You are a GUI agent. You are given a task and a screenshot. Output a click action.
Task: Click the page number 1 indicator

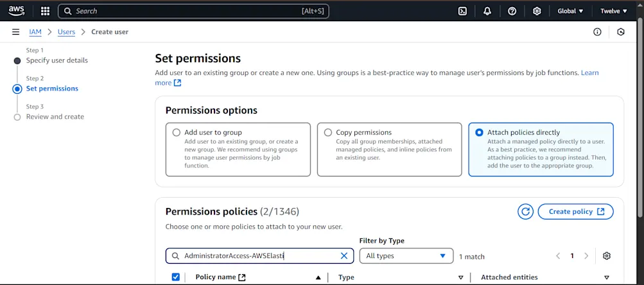tap(571, 256)
